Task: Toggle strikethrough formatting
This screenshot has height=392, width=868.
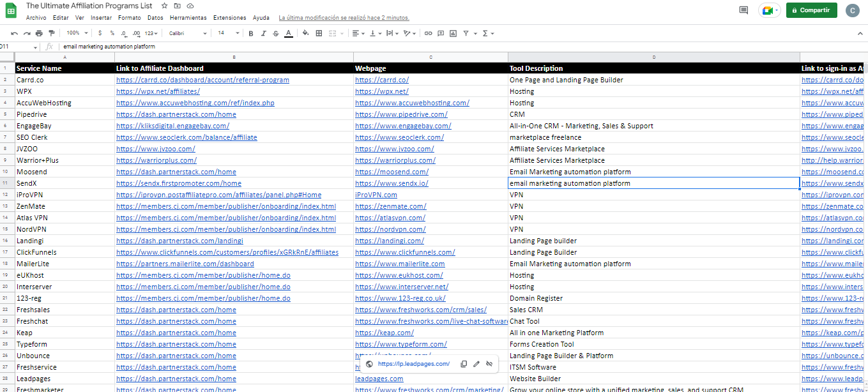Action: [275, 33]
